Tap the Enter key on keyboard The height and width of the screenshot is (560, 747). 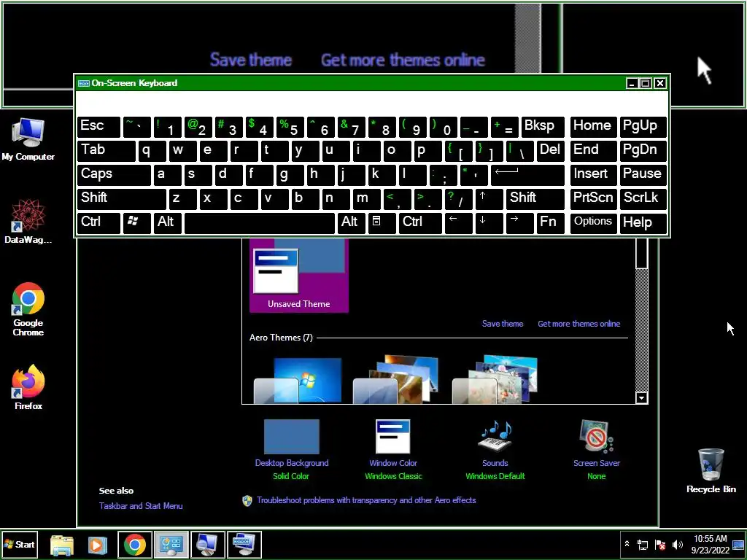tap(527, 174)
